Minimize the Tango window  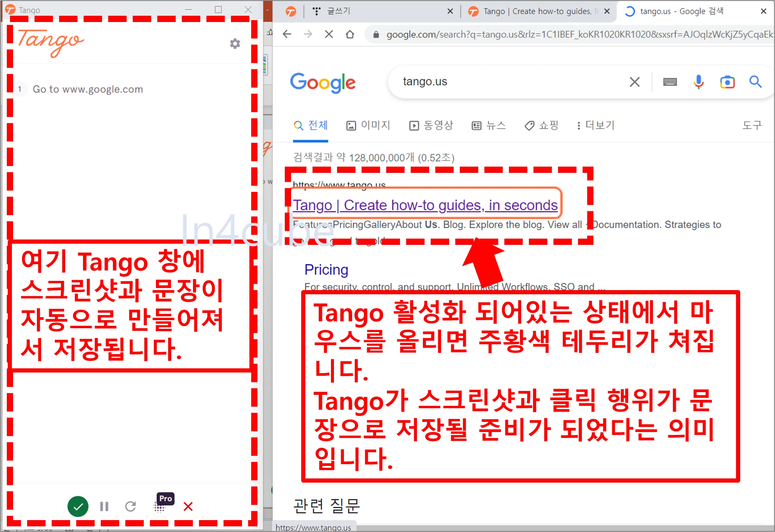188,10
